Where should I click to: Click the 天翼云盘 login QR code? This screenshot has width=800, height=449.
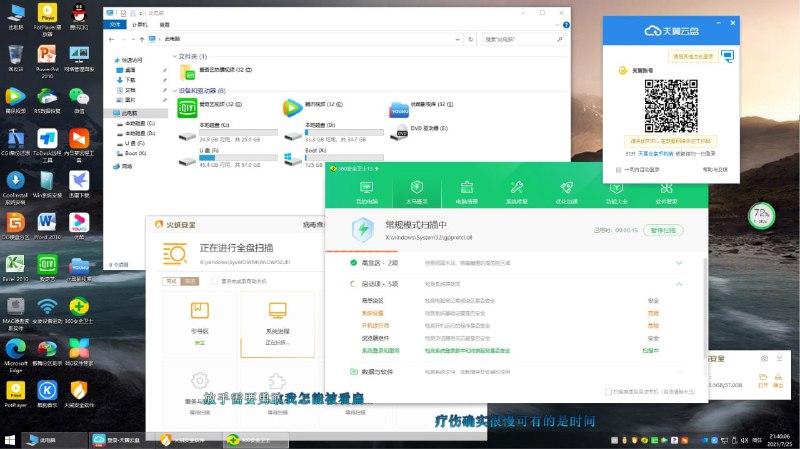point(670,106)
